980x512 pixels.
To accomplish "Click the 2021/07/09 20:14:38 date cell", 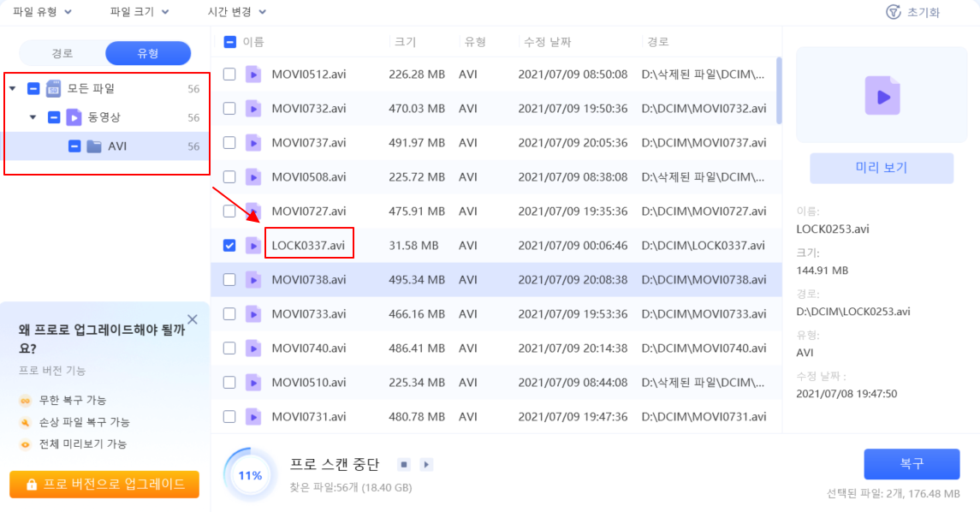I will (573, 348).
